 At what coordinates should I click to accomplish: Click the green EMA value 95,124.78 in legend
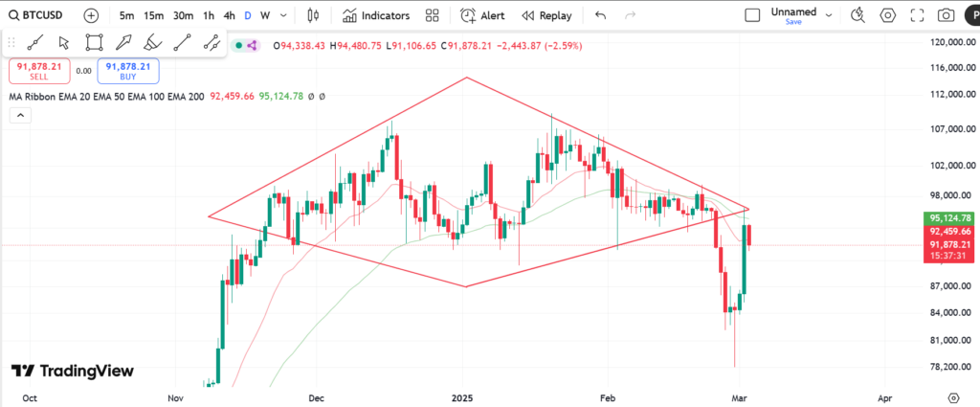tap(280, 97)
